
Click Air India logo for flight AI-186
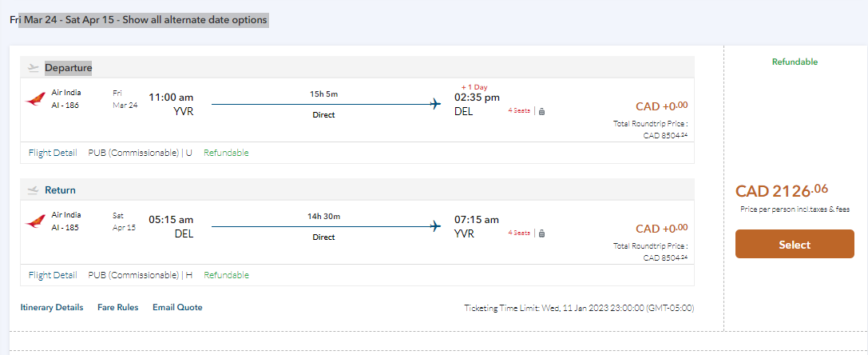tap(36, 99)
